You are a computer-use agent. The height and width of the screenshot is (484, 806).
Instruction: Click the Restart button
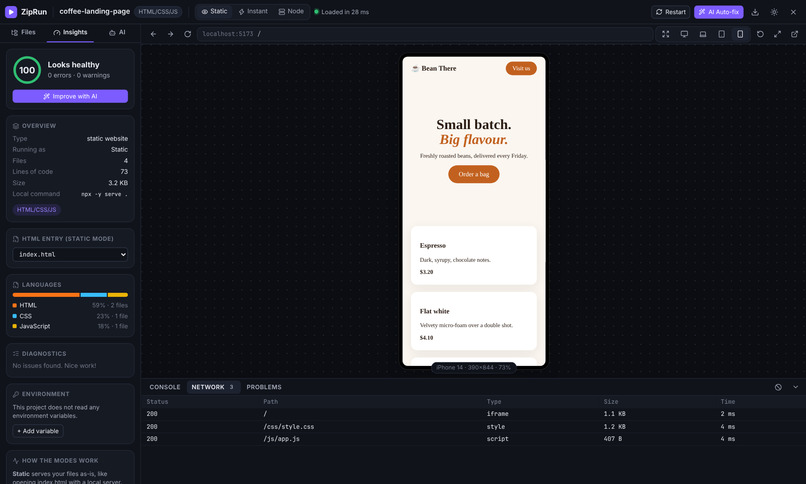coord(670,12)
